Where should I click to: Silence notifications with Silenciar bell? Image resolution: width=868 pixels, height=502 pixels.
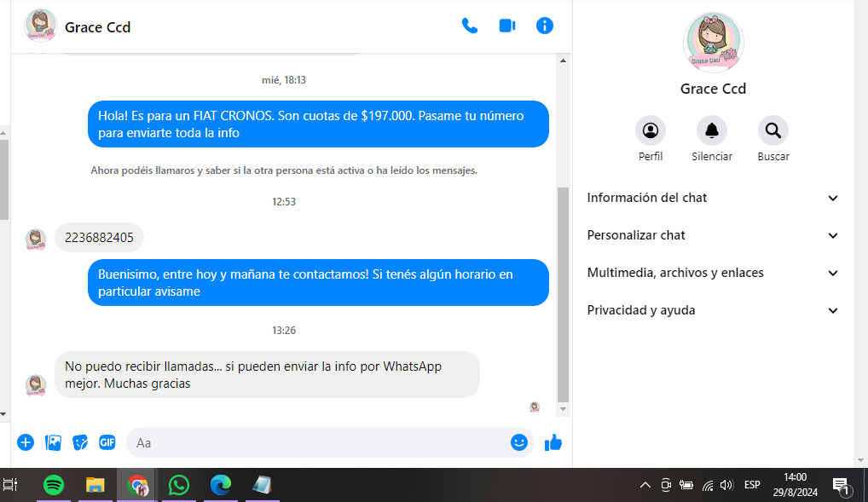712,130
